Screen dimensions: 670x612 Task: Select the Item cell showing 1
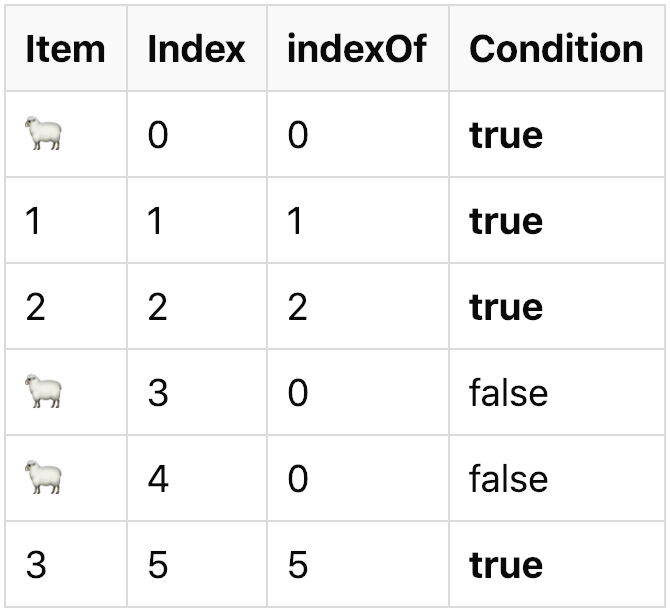click(x=34, y=221)
